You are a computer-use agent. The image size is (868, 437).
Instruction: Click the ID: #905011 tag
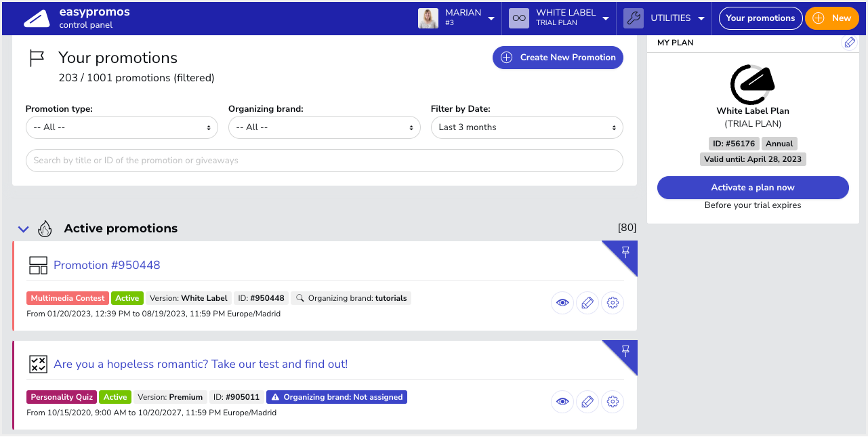point(236,397)
